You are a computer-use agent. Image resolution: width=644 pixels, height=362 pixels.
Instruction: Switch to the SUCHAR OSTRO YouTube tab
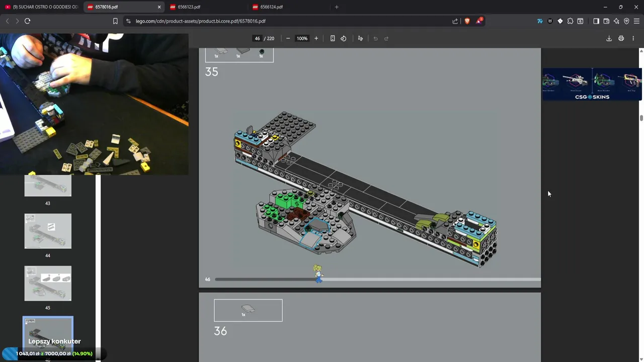click(41, 7)
